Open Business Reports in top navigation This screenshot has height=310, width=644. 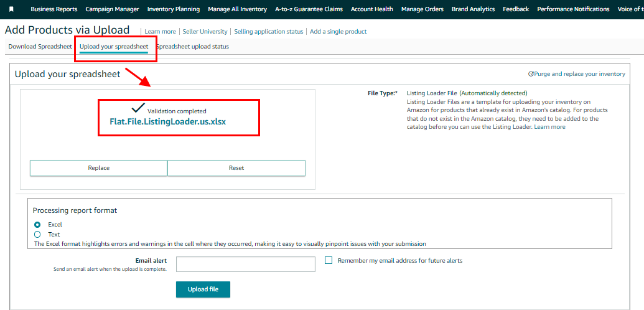(x=54, y=9)
